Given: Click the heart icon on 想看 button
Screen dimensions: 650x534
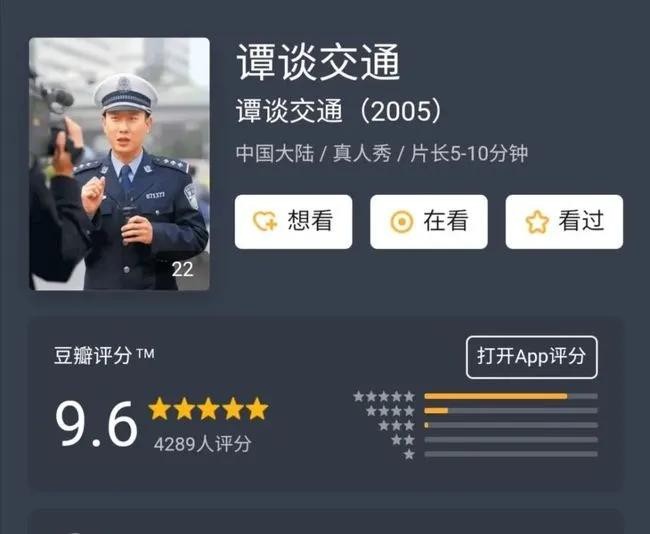Looking at the screenshot, I should [x=265, y=221].
